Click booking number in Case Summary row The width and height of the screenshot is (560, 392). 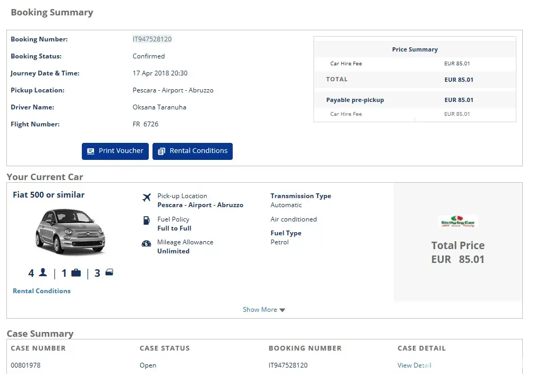click(x=288, y=365)
